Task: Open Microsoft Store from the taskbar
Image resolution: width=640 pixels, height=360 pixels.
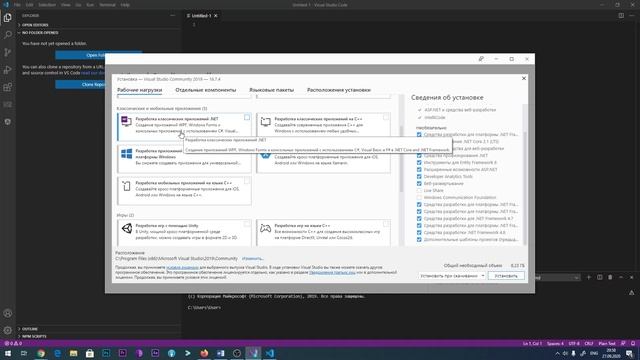Action: 90,353
